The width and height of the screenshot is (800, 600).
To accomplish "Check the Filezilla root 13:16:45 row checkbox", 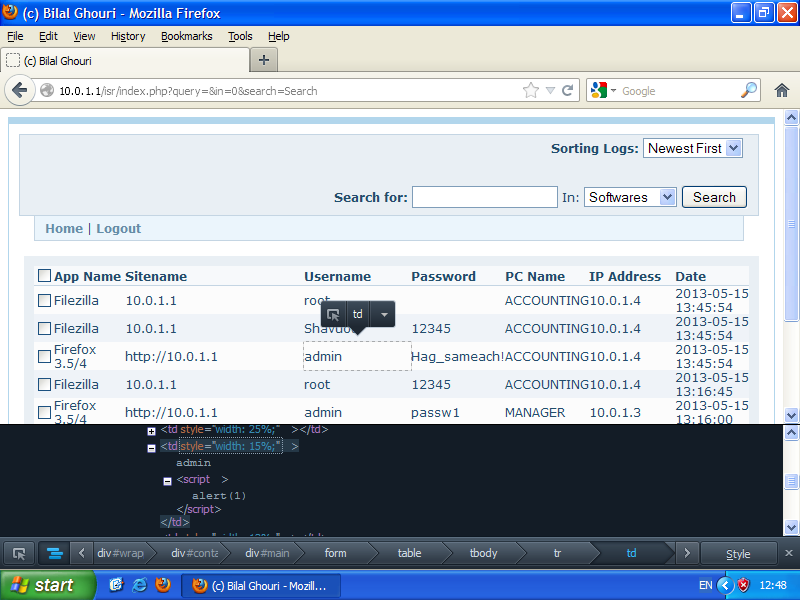I will point(44,384).
